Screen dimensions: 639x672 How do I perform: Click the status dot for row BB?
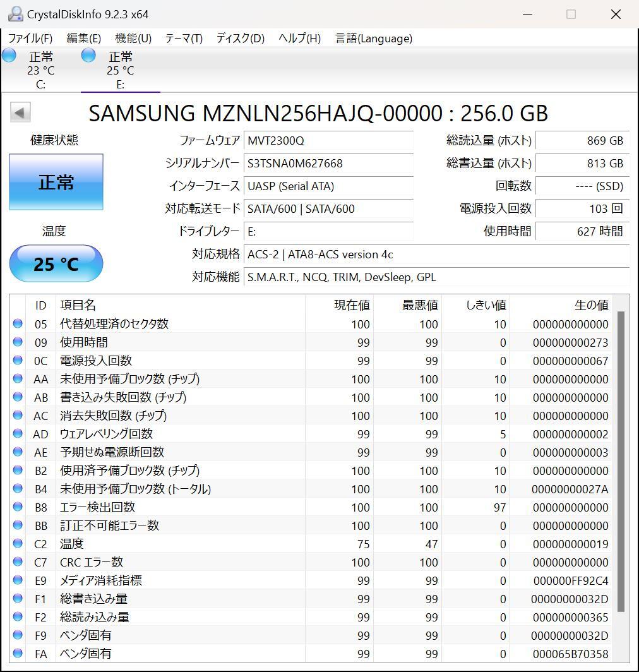point(18,525)
